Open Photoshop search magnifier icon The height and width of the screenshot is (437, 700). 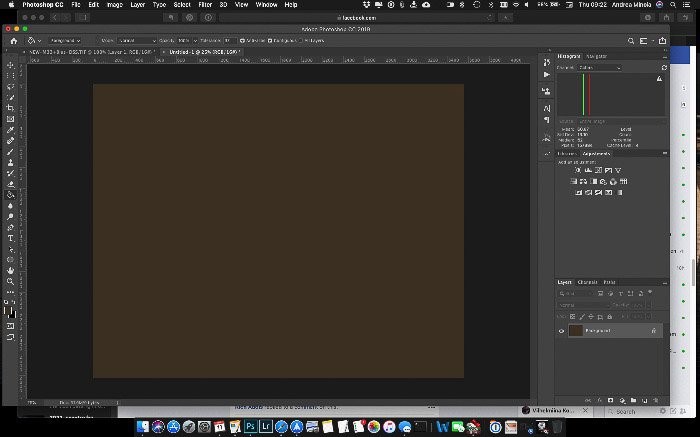(631, 41)
